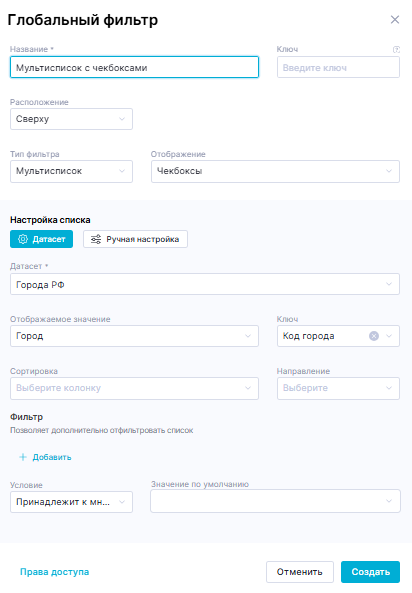412x593 pixels.
Task: Click the Введите ключ input field
Action: click(338, 67)
